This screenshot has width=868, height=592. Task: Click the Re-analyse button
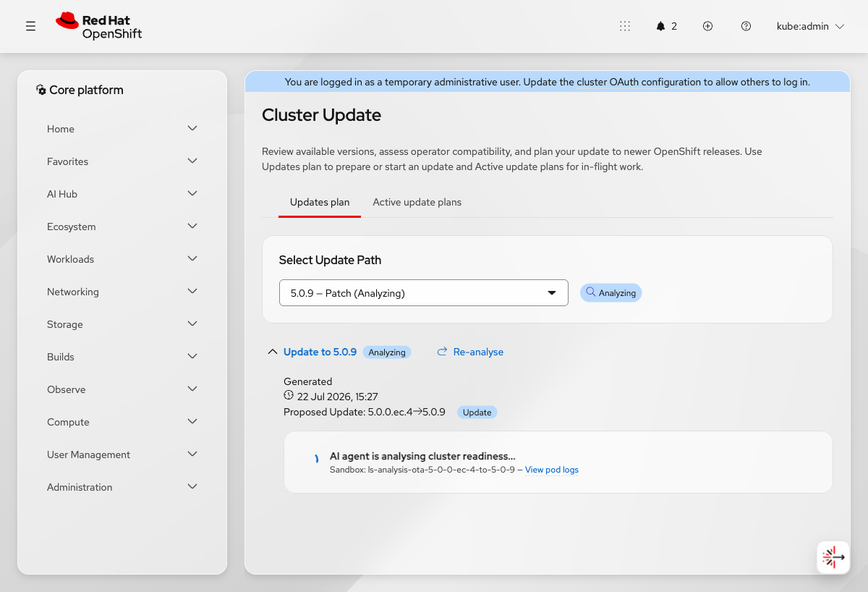470,352
